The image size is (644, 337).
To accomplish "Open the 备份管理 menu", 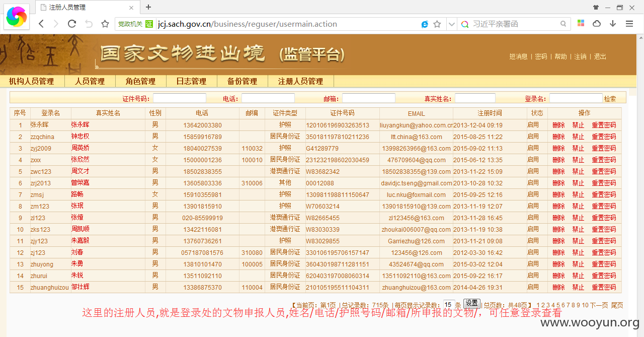I will (243, 81).
